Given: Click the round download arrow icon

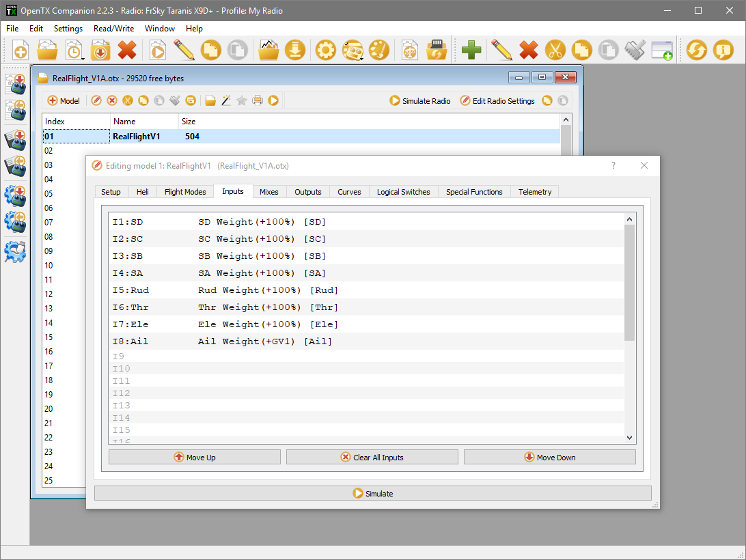Looking at the screenshot, I should 295,50.
